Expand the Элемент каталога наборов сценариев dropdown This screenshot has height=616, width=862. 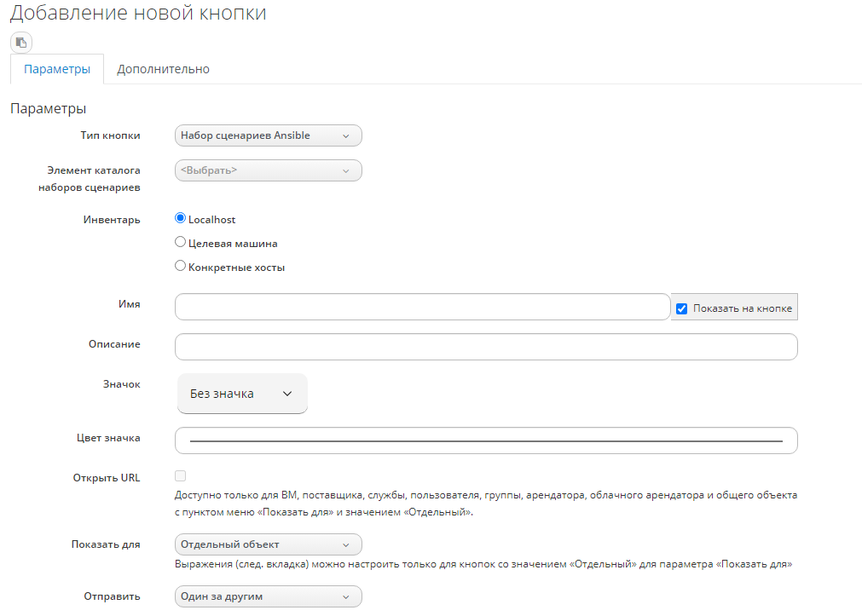coord(268,170)
